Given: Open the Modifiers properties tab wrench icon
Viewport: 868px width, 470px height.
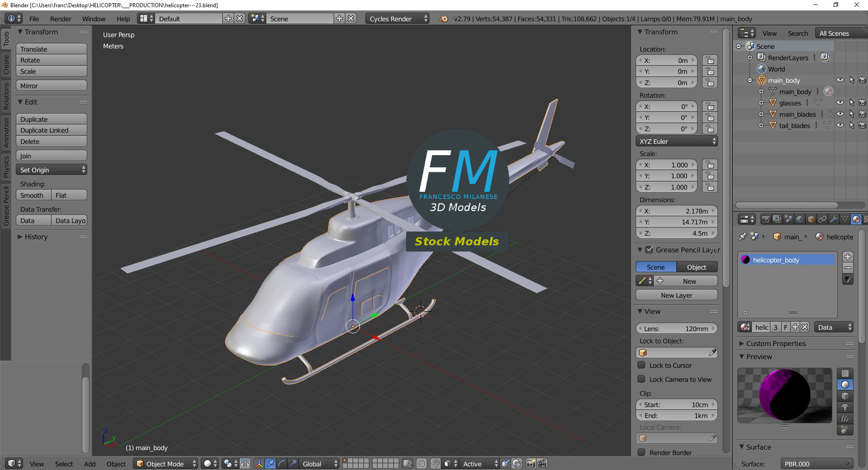Looking at the screenshot, I should 834,219.
